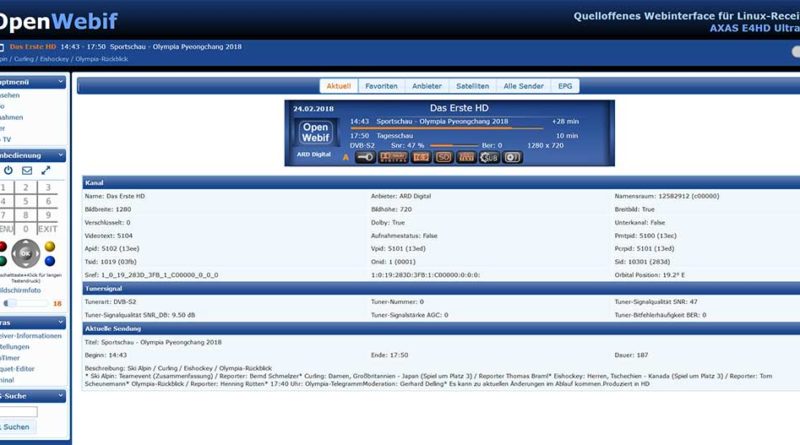Click the right arrow on remote d-pad
Viewport: 800px width, 445px height.
[x=36, y=253]
